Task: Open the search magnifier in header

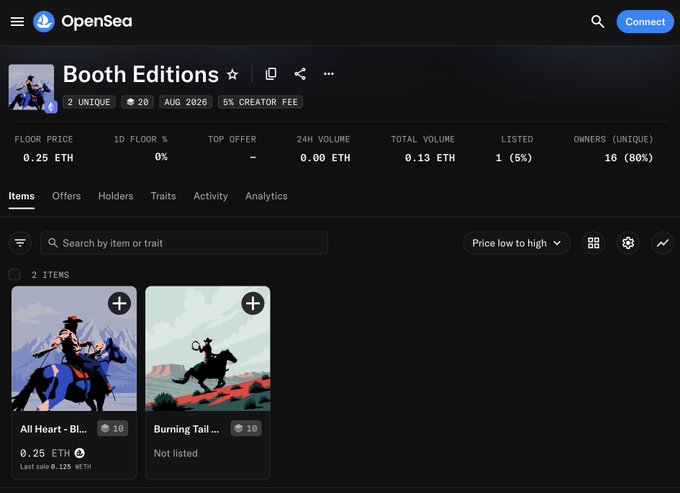Action: pos(598,21)
